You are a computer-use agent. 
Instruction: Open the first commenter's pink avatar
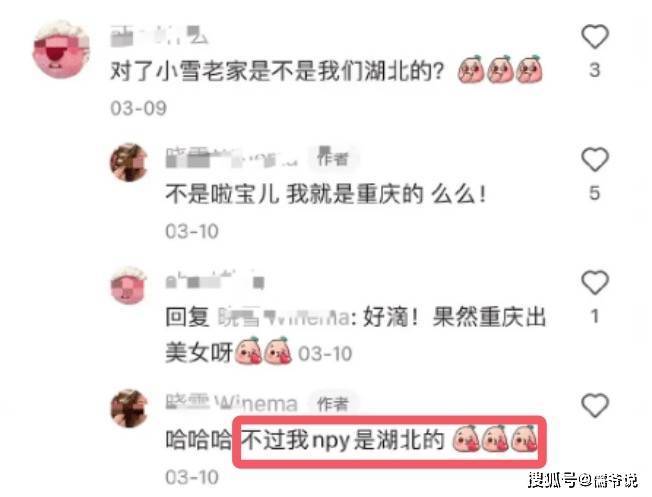coord(61,49)
